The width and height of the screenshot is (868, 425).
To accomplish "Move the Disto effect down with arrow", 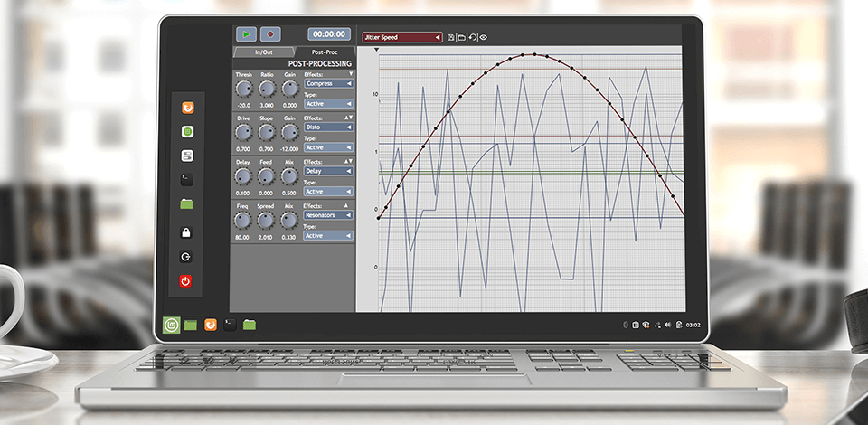I will click(351, 118).
